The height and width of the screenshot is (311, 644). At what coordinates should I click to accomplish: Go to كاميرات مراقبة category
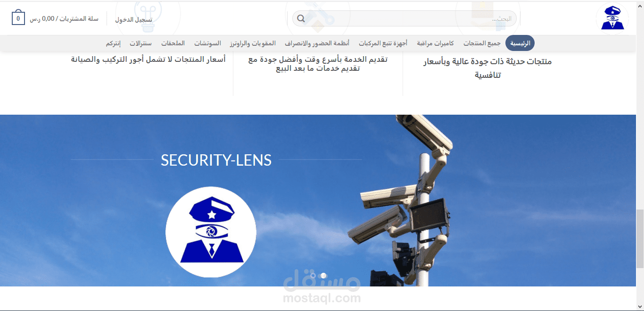pyautogui.click(x=435, y=43)
